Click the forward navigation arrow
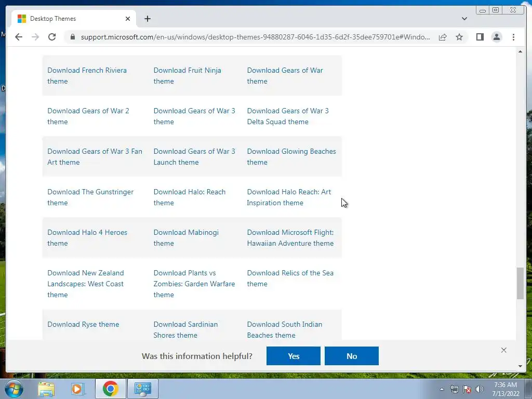Image resolution: width=532 pixels, height=399 pixels. point(35,37)
